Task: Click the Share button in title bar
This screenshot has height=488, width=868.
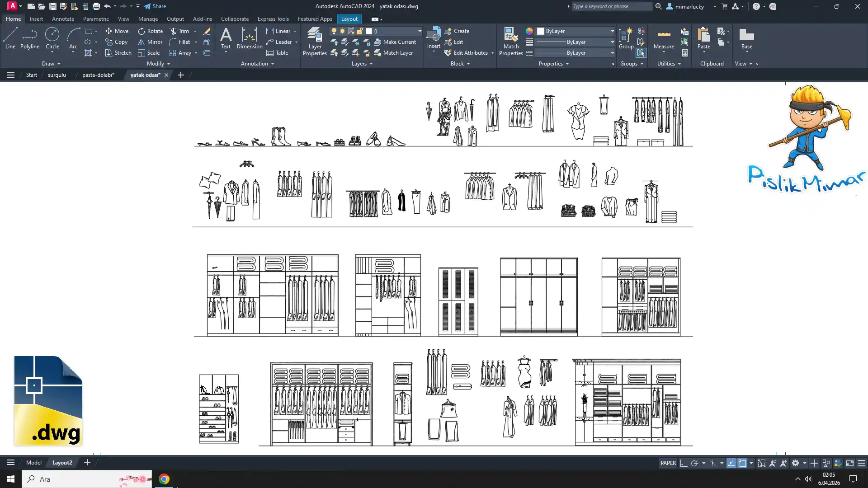Action: [x=155, y=6]
